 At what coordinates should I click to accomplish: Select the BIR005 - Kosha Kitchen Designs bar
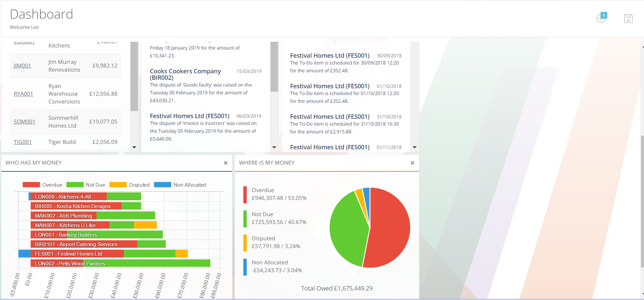tap(86, 206)
